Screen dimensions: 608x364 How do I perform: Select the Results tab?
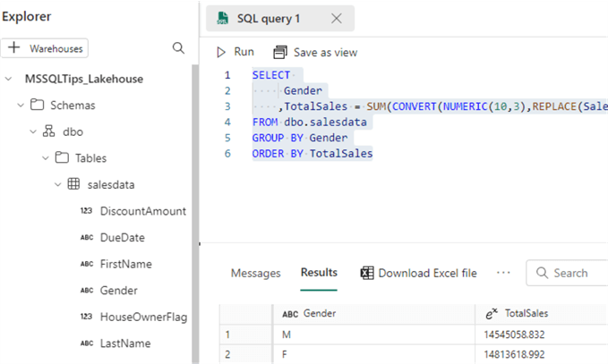tap(319, 273)
